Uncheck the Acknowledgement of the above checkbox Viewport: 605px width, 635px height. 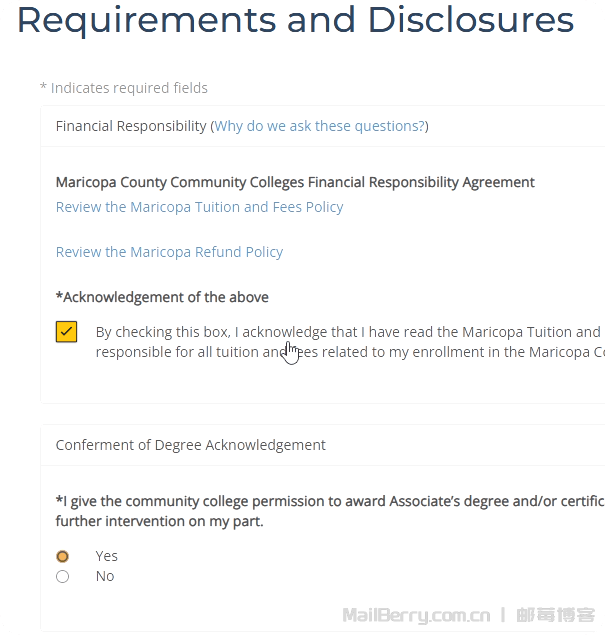(x=67, y=332)
